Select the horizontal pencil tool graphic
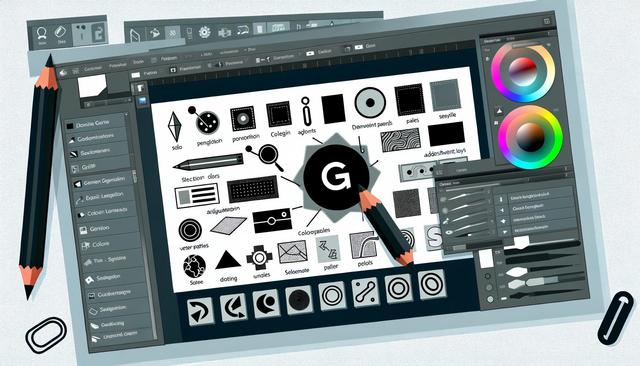This screenshot has width=640, height=366. tap(209, 162)
